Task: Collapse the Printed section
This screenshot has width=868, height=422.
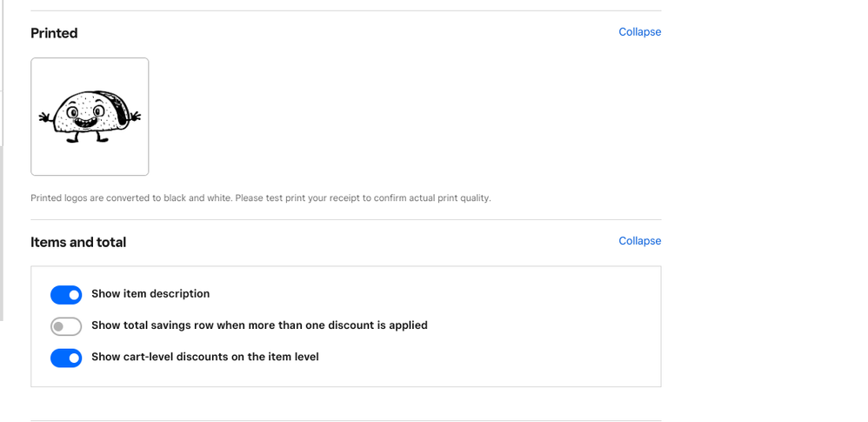Action: [639, 32]
